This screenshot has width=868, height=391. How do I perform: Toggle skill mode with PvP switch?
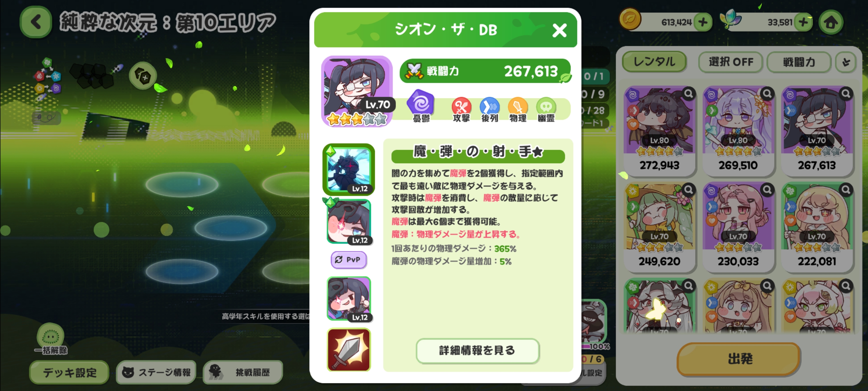349,259
